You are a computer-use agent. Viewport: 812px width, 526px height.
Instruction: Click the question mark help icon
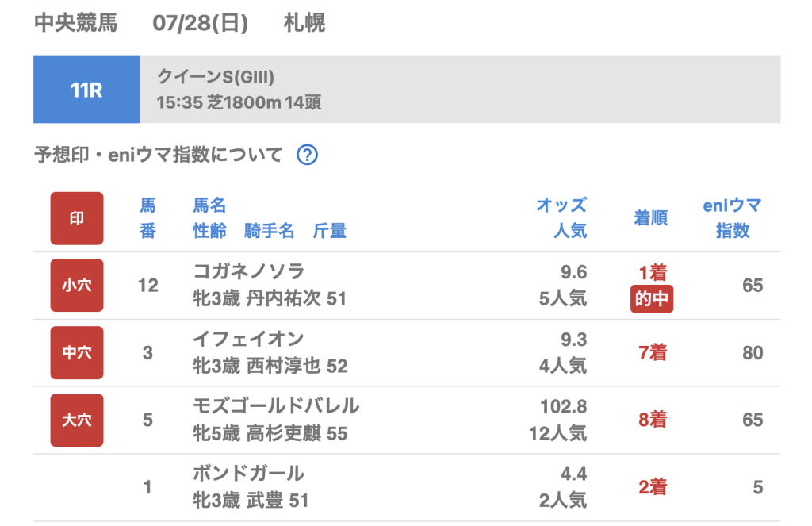click(x=307, y=155)
